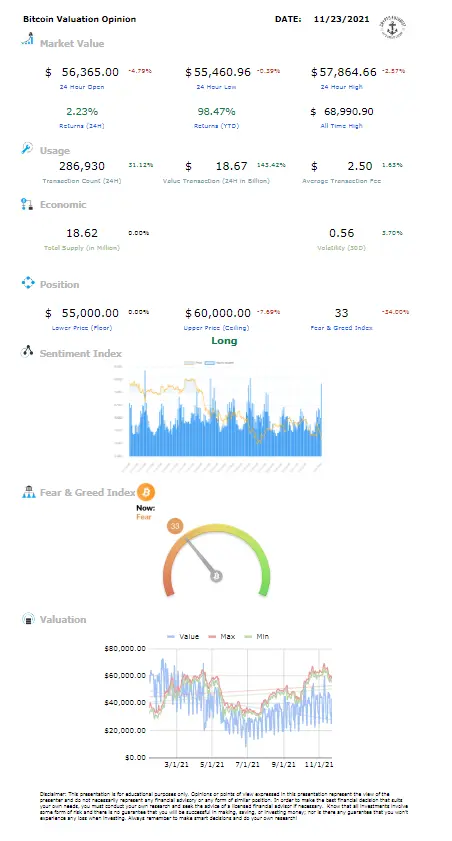Click the 0.56 volatility value
452x841 pixels.
point(342,233)
